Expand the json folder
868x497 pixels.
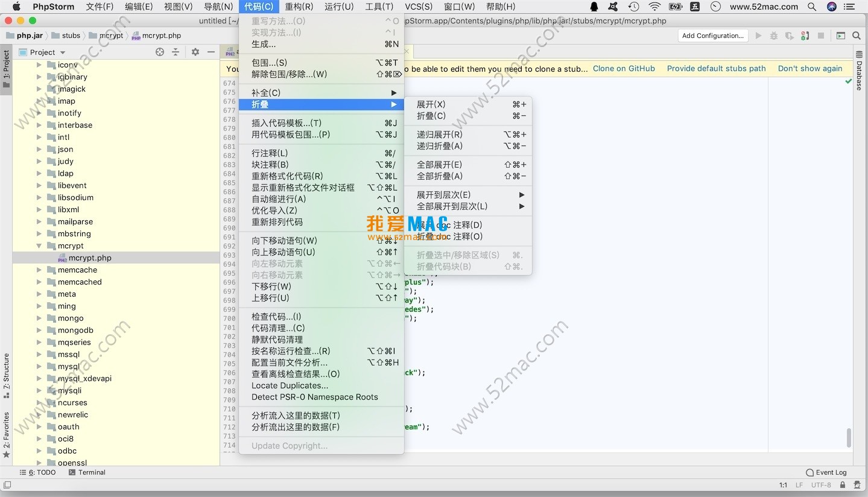click(39, 149)
